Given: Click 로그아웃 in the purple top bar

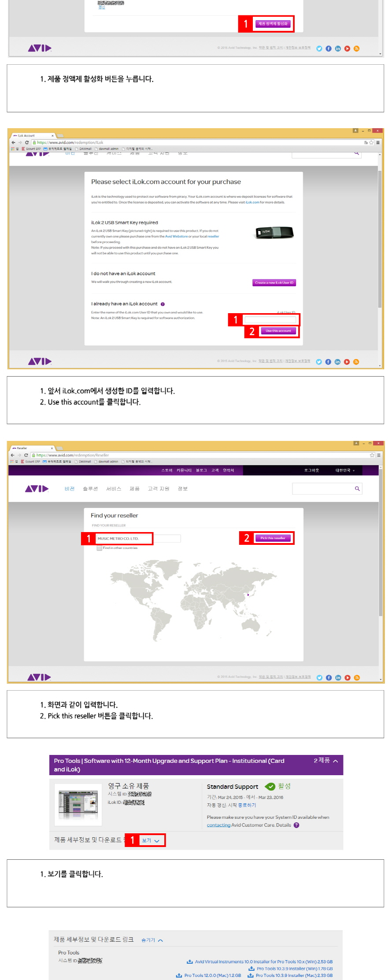Looking at the screenshot, I should [311, 470].
